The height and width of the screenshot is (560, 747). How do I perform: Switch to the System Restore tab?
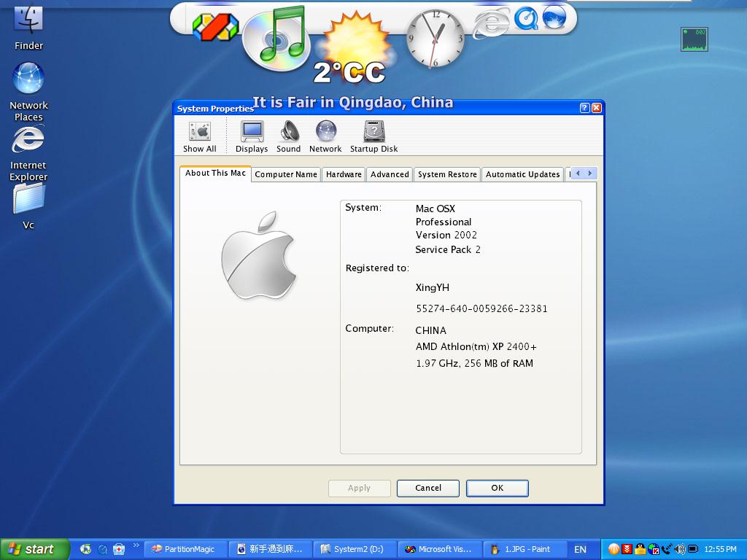(x=447, y=174)
